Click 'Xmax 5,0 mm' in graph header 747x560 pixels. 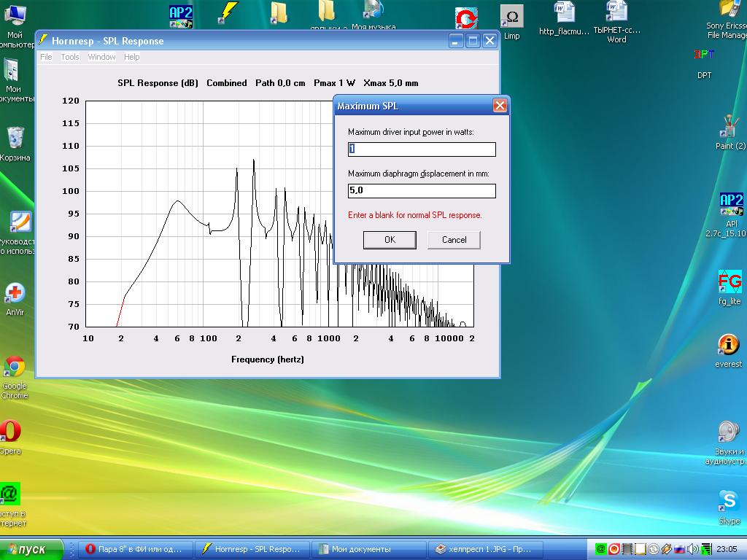coord(391,83)
